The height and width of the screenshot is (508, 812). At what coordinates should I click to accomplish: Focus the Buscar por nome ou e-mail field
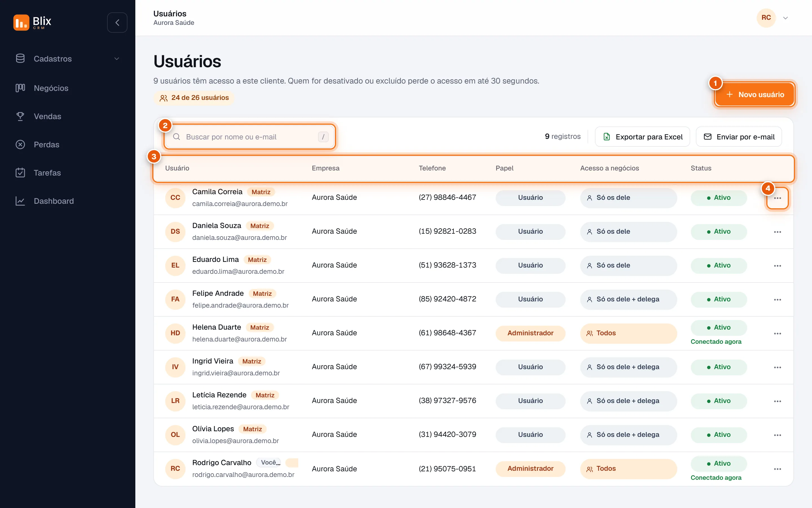(250, 137)
